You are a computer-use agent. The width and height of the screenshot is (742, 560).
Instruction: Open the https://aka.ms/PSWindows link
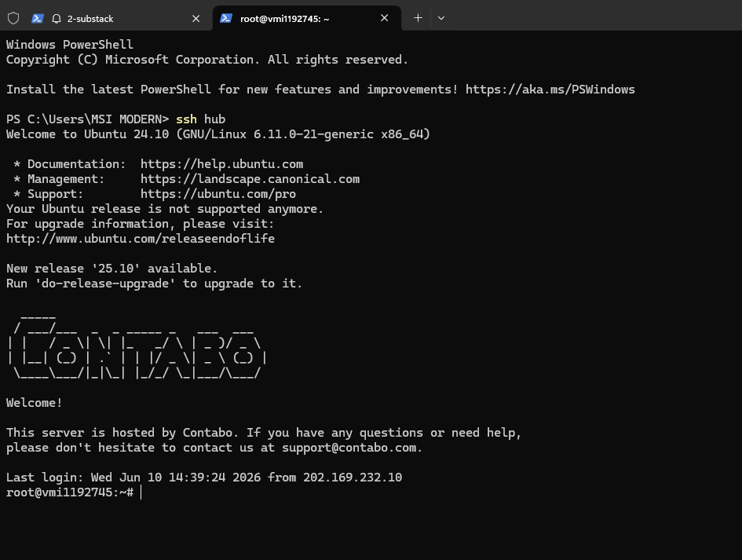click(550, 90)
